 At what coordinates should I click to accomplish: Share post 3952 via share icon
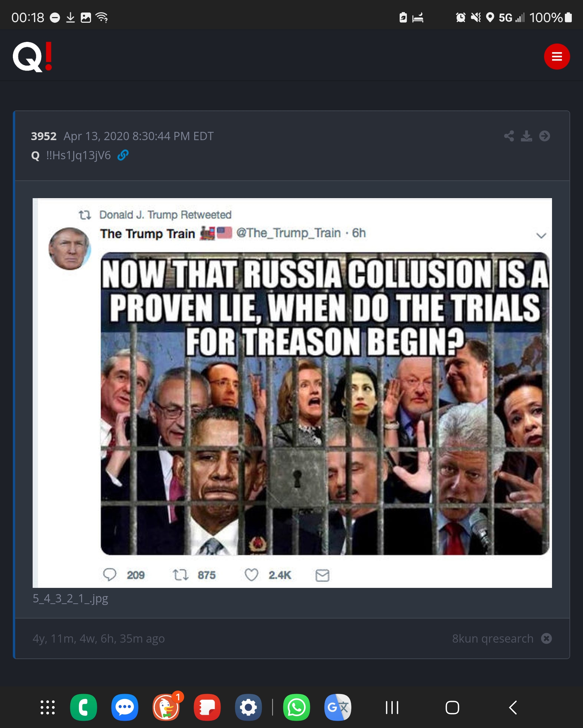[509, 136]
